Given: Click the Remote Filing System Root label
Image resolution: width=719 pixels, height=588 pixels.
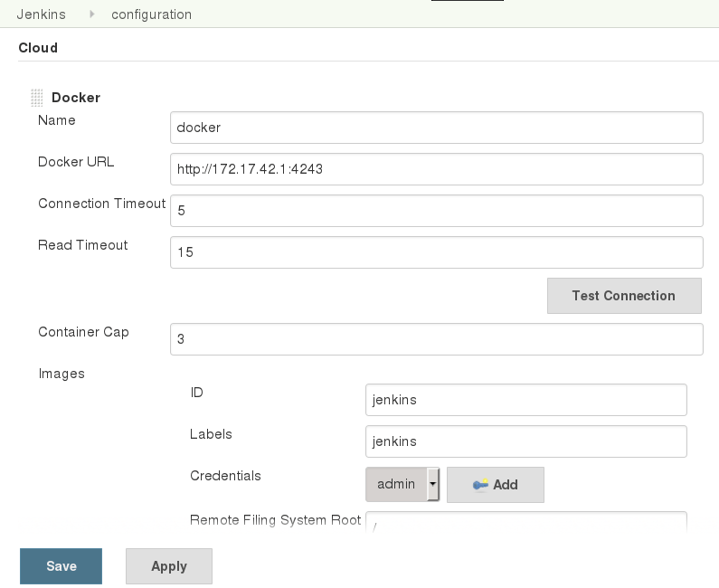Looking at the screenshot, I should pos(275,520).
